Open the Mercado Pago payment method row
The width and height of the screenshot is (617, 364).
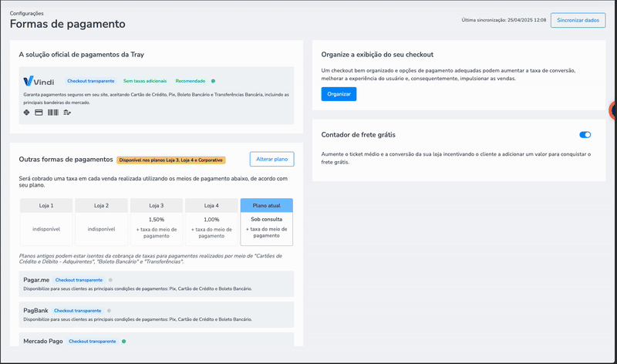(157, 339)
